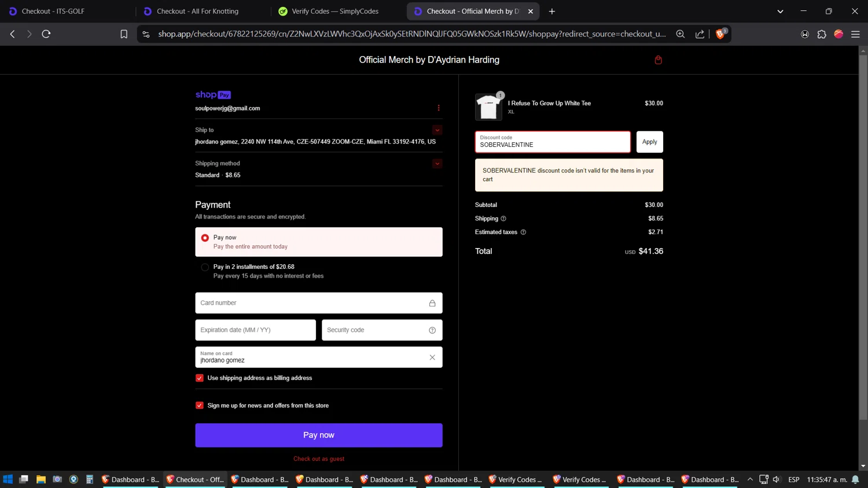Go back in browser history
The image size is (868, 488).
coord(13,34)
